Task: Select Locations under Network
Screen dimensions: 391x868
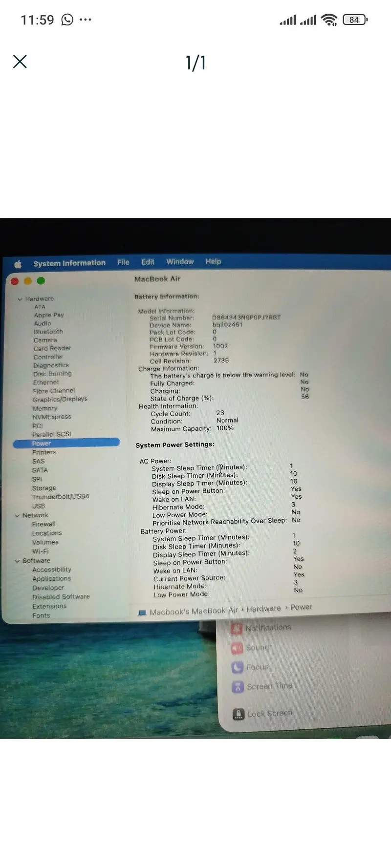Action: tap(47, 533)
